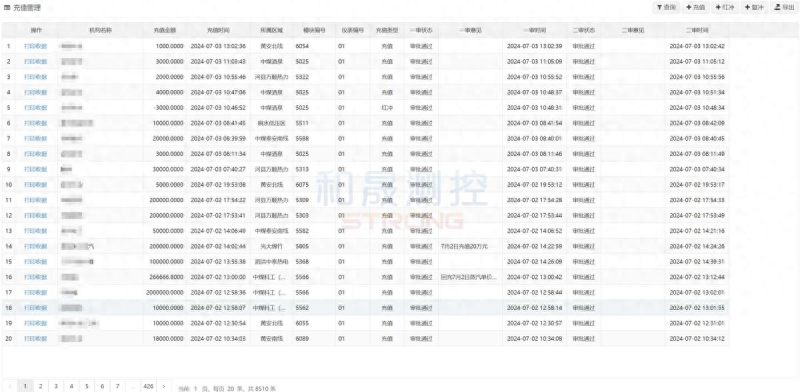Click 打印收据 link in row 9
The height and width of the screenshot is (392, 800).
coord(36,169)
